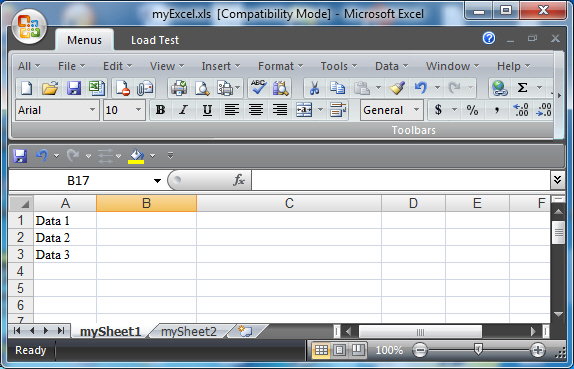Align text left

[x=232, y=110]
